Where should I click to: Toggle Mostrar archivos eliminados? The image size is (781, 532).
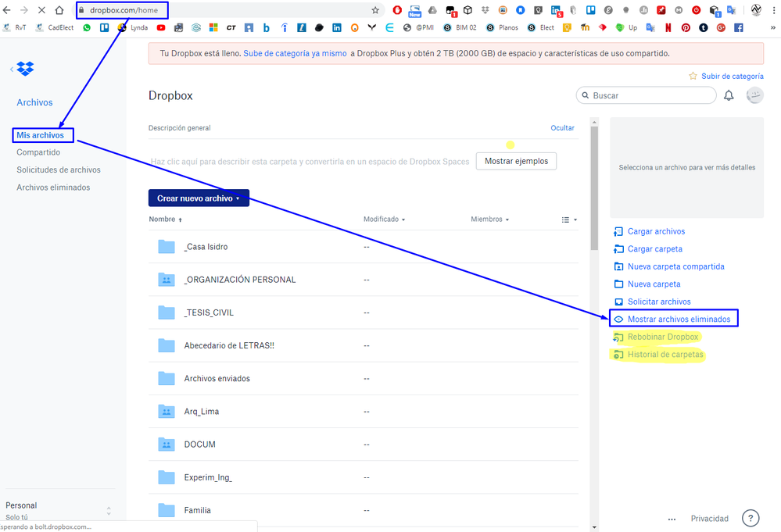pos(678,320)
